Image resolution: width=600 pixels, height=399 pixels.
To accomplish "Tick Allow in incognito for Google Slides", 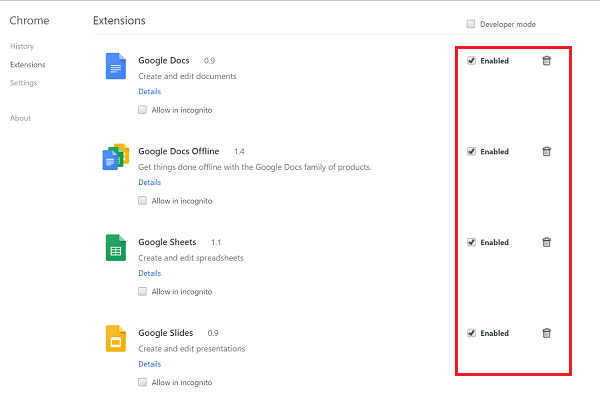I will point(142,382).
